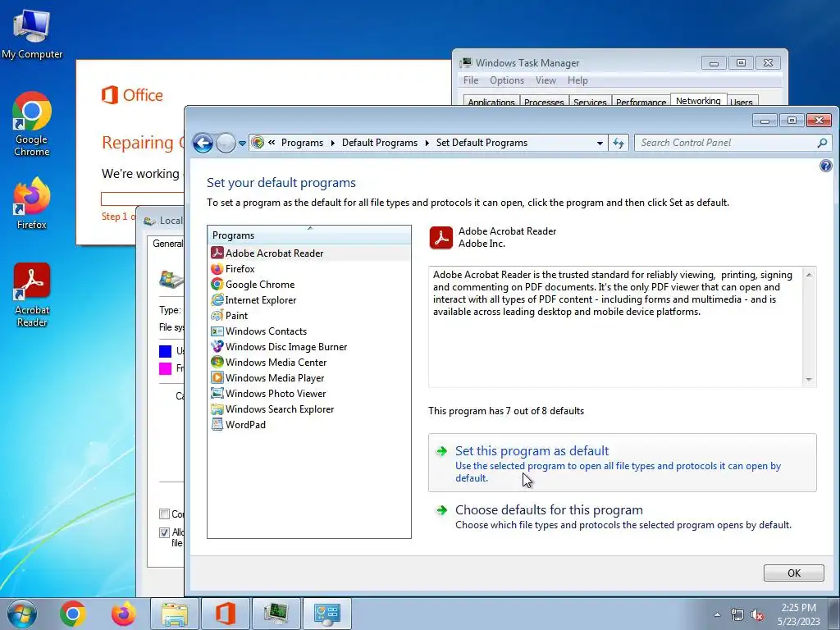
Task: Select Paint in the Programs list
Action: click(x=309, y=315)
